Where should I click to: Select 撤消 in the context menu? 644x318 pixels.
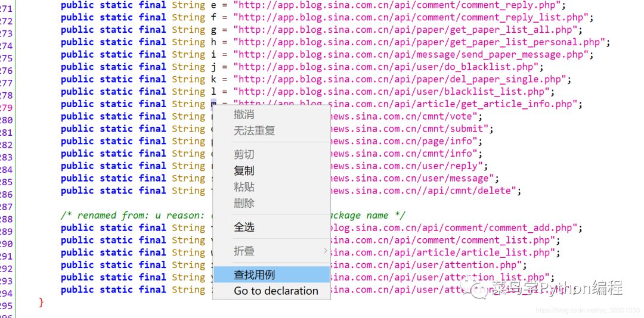(x=244, y=114)
